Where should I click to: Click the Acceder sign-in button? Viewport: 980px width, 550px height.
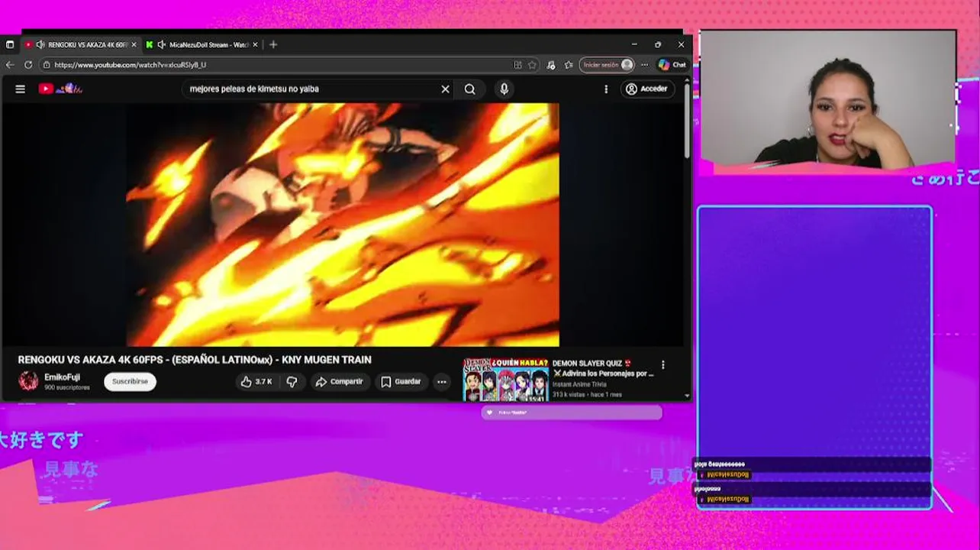click(647, 89)
